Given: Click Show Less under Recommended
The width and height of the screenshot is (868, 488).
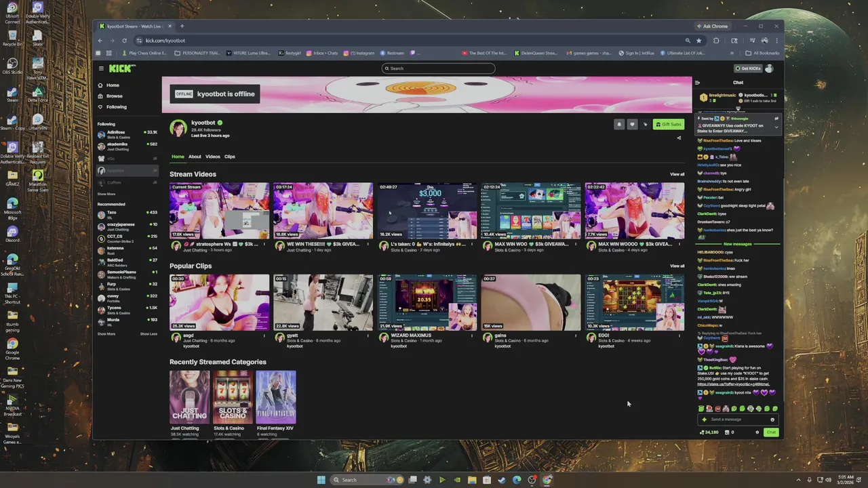Looking at the screenshot, I should [149, 333].
